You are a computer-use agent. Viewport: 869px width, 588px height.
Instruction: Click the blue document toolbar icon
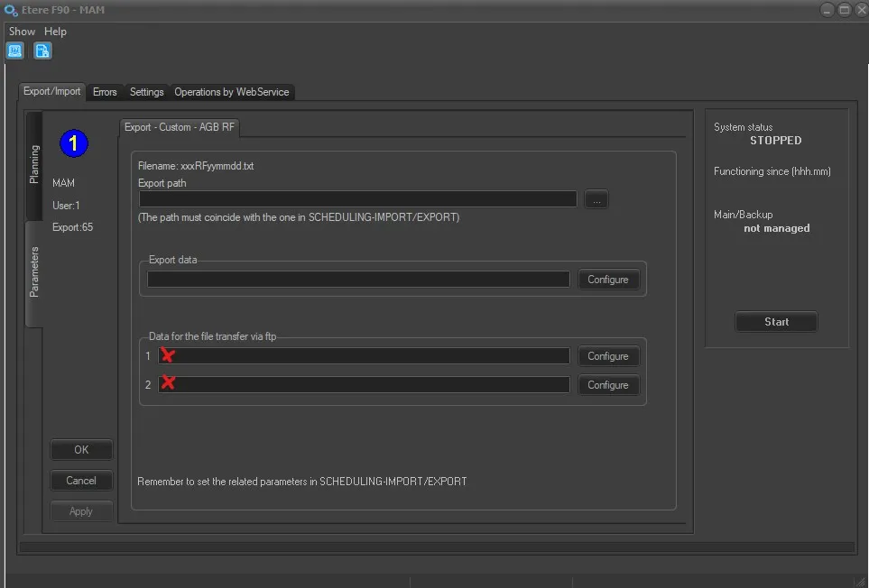(42, 51)
